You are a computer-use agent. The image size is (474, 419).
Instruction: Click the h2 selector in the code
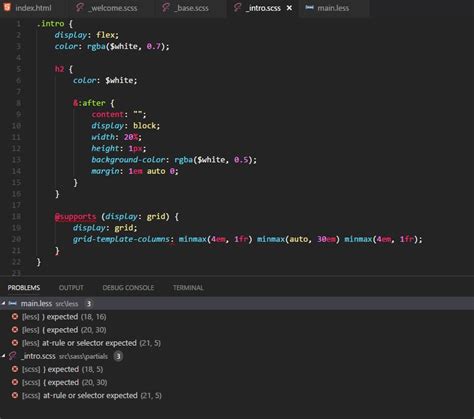click(x=59, y=69)
